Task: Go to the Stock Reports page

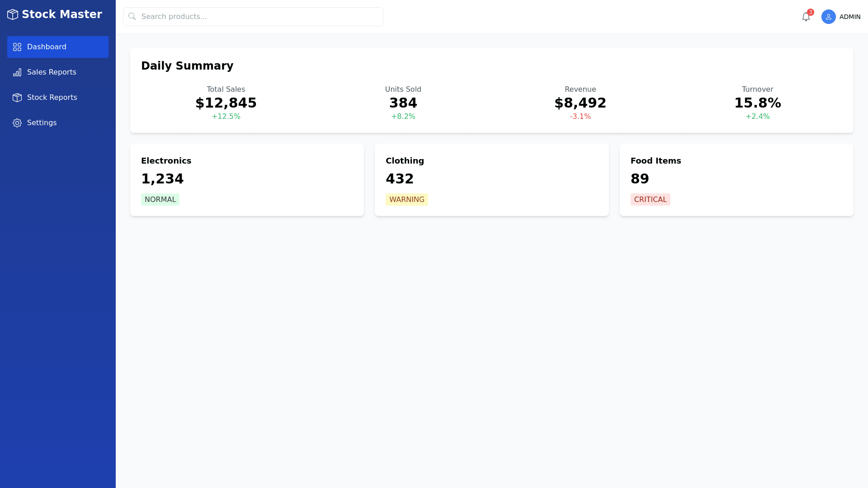Action: click(52, 98)
